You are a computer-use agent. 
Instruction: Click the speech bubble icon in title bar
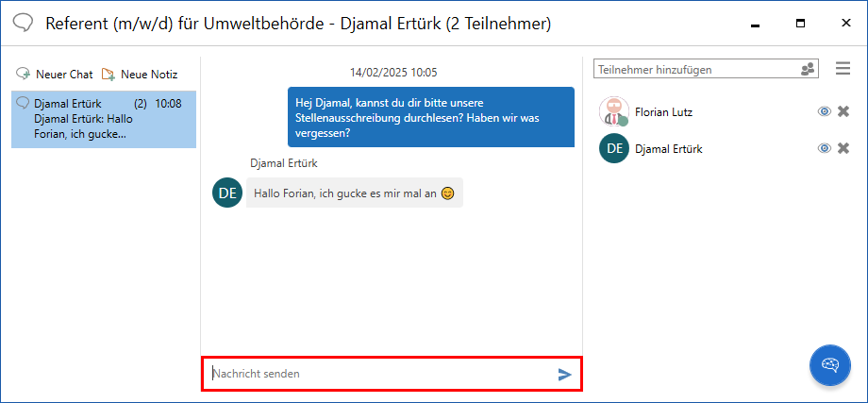[25, 23]
